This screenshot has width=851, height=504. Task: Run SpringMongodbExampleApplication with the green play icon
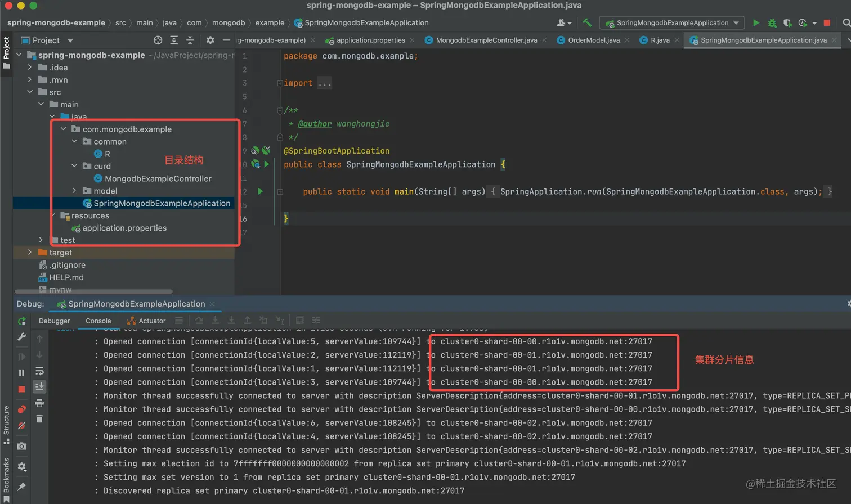coord(756,23)
